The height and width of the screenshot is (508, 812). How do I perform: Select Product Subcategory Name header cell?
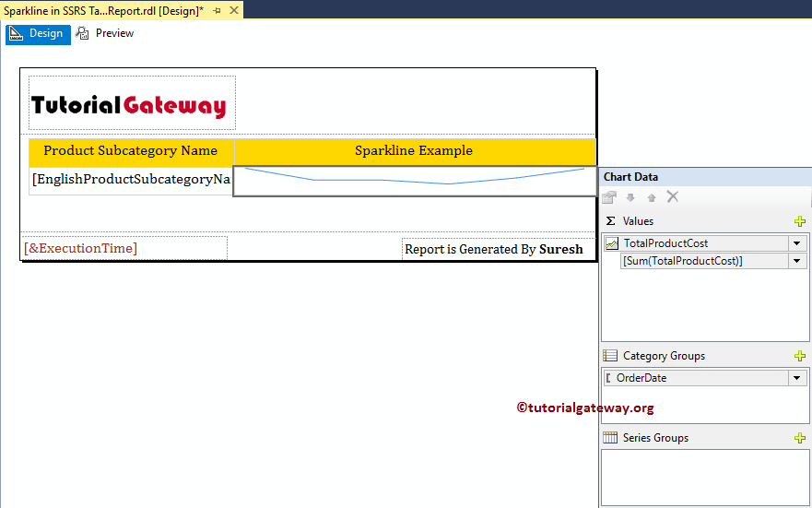[x=132, y=152]
